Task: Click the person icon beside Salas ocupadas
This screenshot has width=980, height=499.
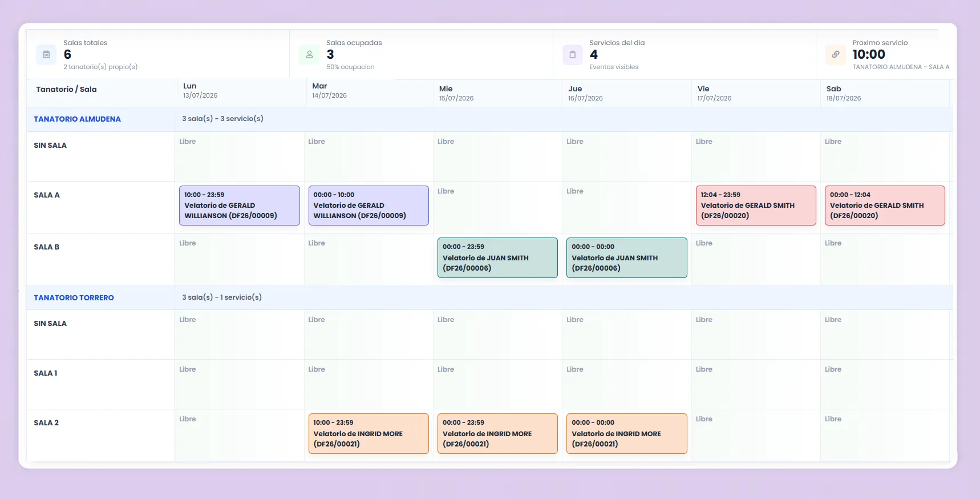Action: [x=309, y=55]
